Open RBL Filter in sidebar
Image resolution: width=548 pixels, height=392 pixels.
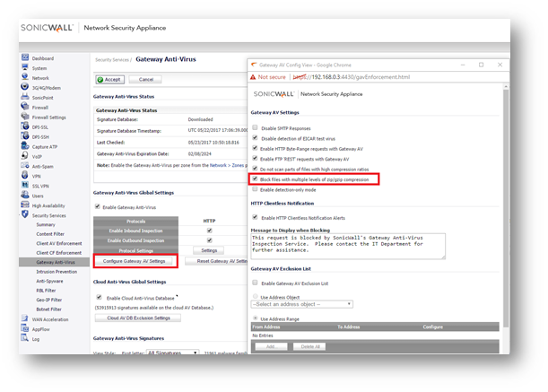click(x=46, y=291)
